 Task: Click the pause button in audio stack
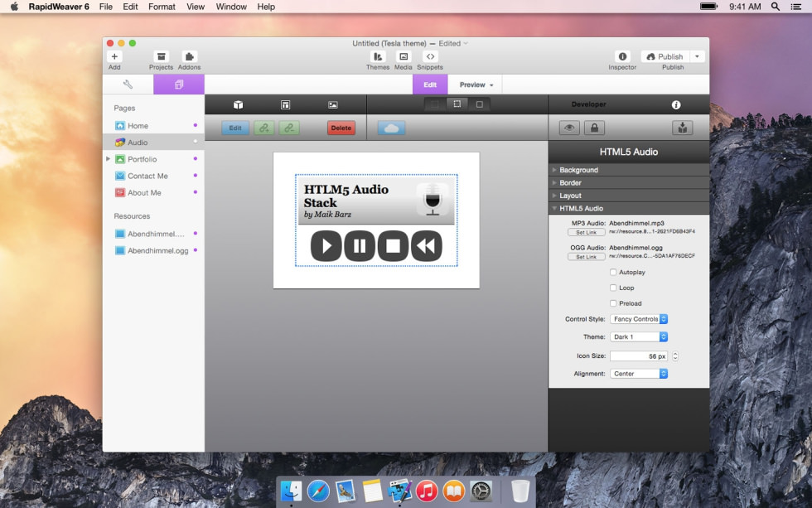360,246
